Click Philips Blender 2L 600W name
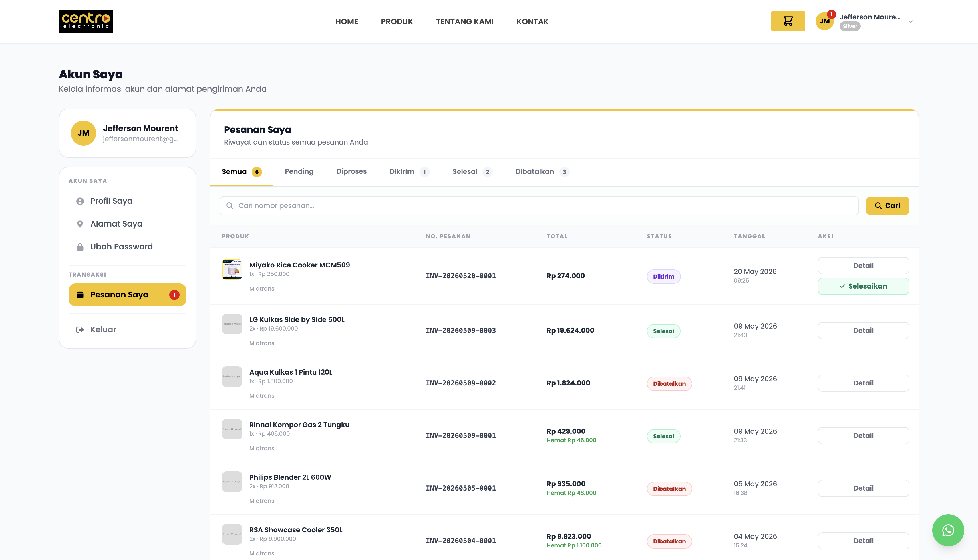 coord(290,477)
